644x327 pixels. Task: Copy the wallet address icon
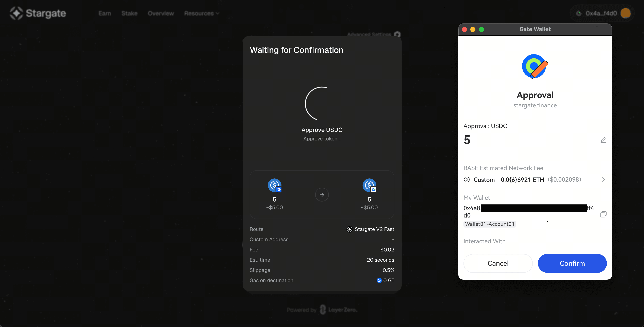point(603,214)
